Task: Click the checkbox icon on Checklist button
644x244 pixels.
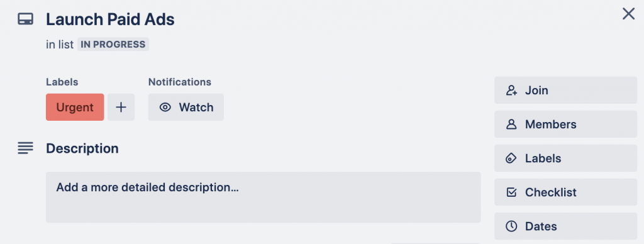Action: pyautogui.click(x=511, y=192)
